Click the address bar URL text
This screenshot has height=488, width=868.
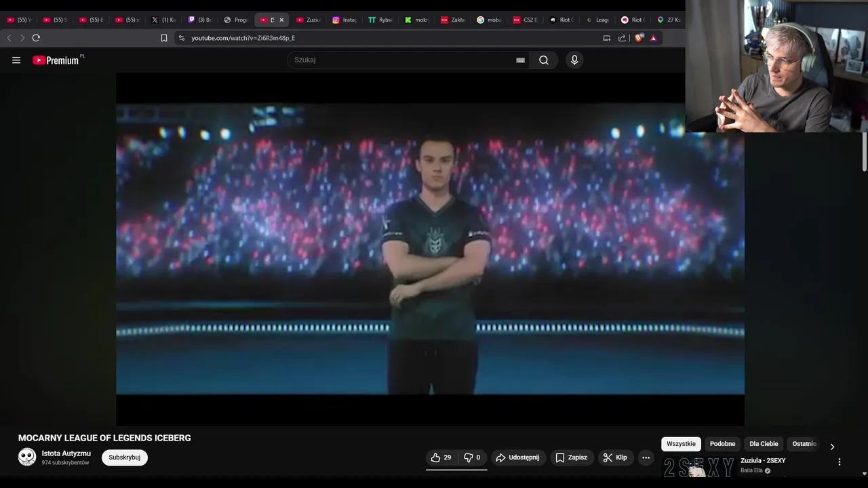coord(243,38)
